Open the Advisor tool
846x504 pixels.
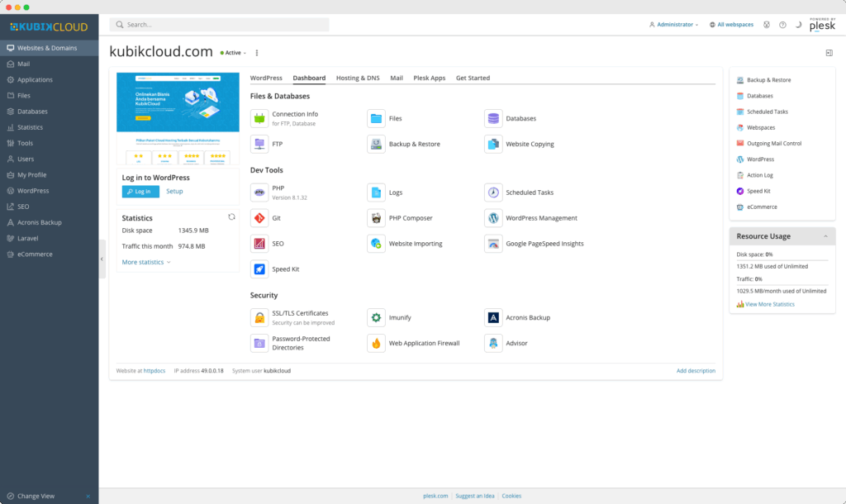(506, 343)
